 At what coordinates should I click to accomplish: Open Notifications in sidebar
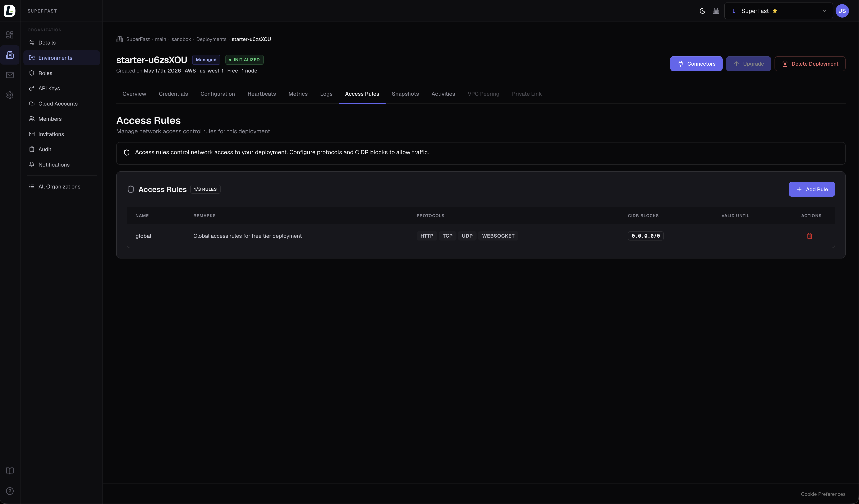point(62,164)
